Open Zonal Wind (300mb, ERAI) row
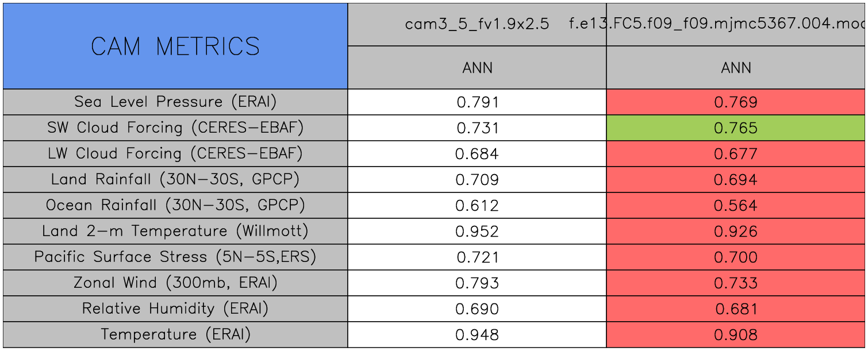The width and height of the screenshot is (868, 351). tap(175, 283)
